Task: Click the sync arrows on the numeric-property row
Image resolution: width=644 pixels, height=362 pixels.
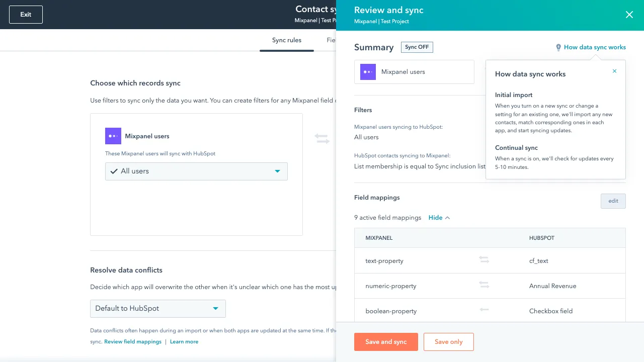Action: tap(484, 285)
